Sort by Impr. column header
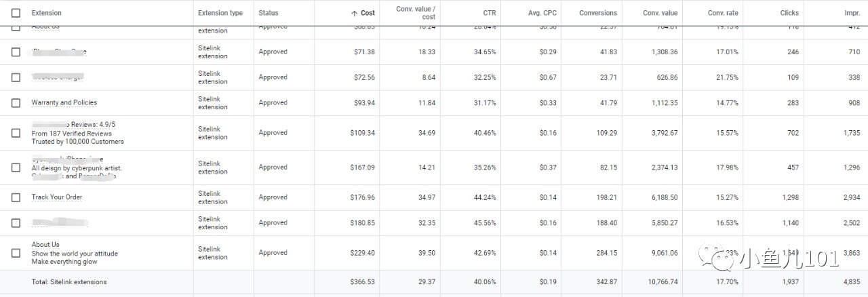 coord(851,13)
